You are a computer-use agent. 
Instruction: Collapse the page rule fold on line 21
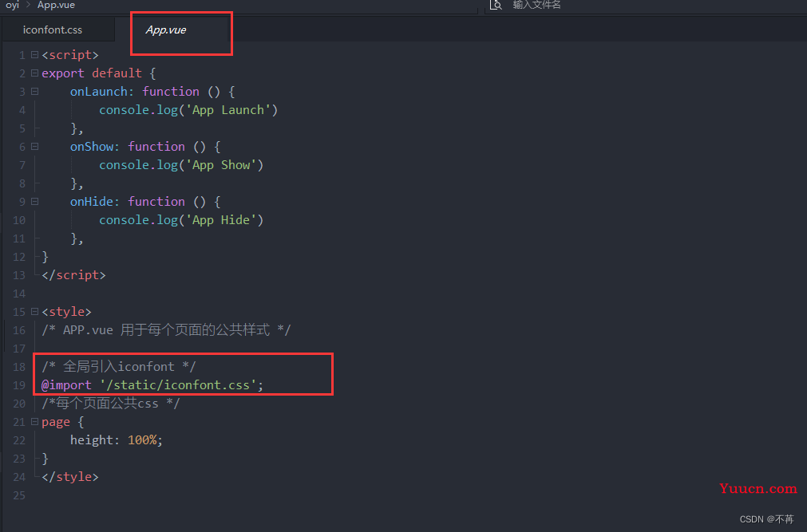click(x=34, y=422)
